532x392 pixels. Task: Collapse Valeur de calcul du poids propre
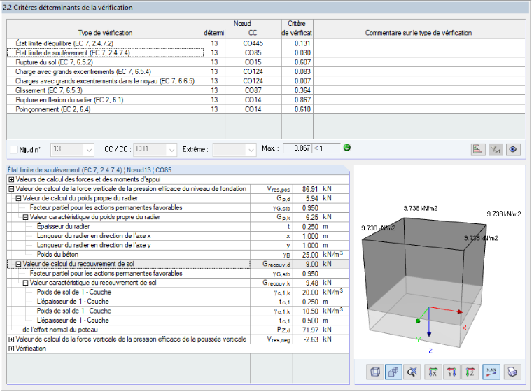click(x=18, y=198)
